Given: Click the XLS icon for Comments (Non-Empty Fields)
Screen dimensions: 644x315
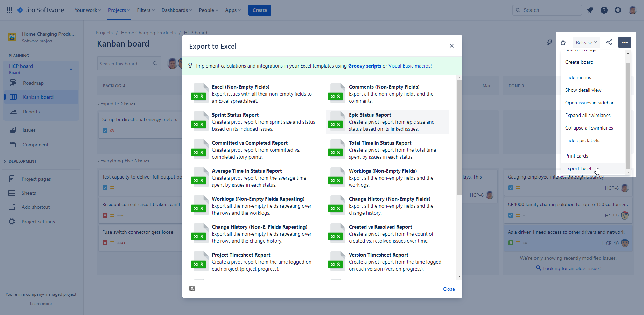Looking at the screenshot, I should (336, 93).
